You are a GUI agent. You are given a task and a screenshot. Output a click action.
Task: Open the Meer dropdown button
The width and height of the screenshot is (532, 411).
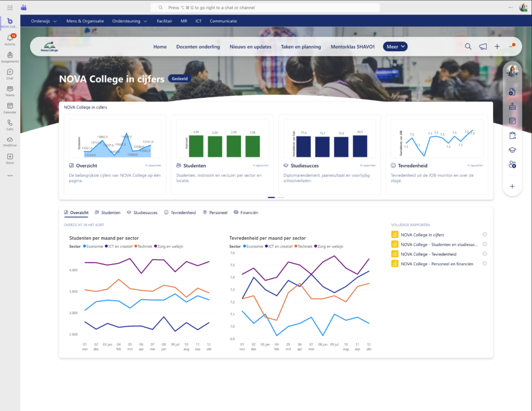click(395, 47)
